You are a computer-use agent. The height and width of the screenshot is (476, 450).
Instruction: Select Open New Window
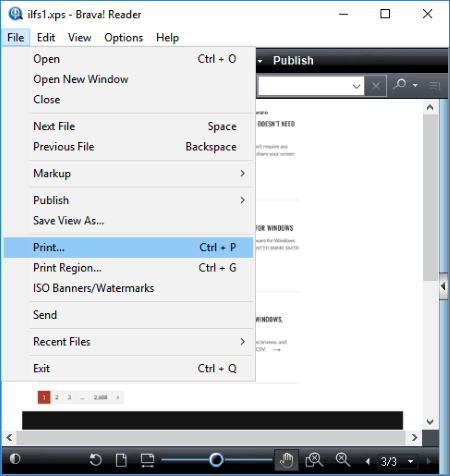[128, 79]
